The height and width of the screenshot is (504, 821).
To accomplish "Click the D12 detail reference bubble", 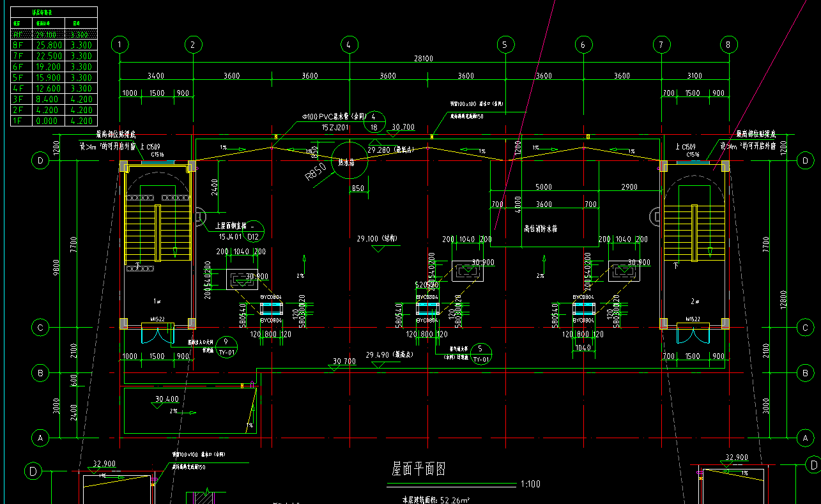I will 253,231.
